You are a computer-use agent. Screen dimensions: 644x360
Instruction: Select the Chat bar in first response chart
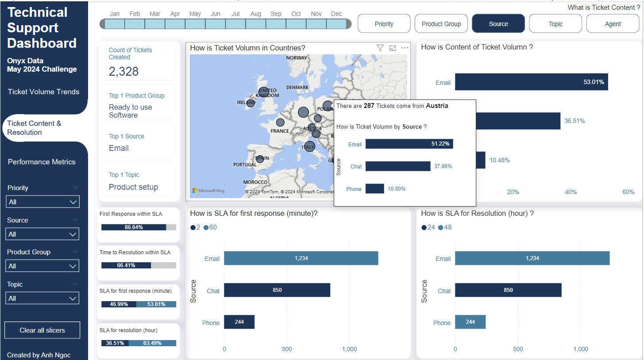coord(277,290)
